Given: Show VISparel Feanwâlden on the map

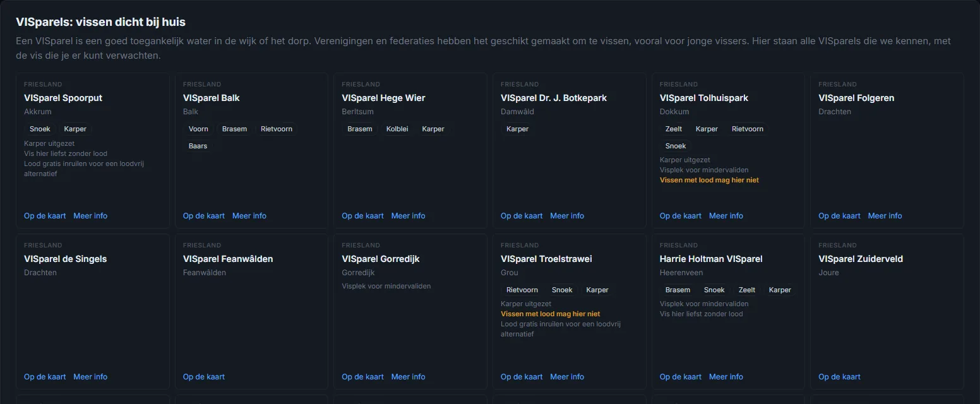Looking at the screenshot, I should click(x=204, y=377).
